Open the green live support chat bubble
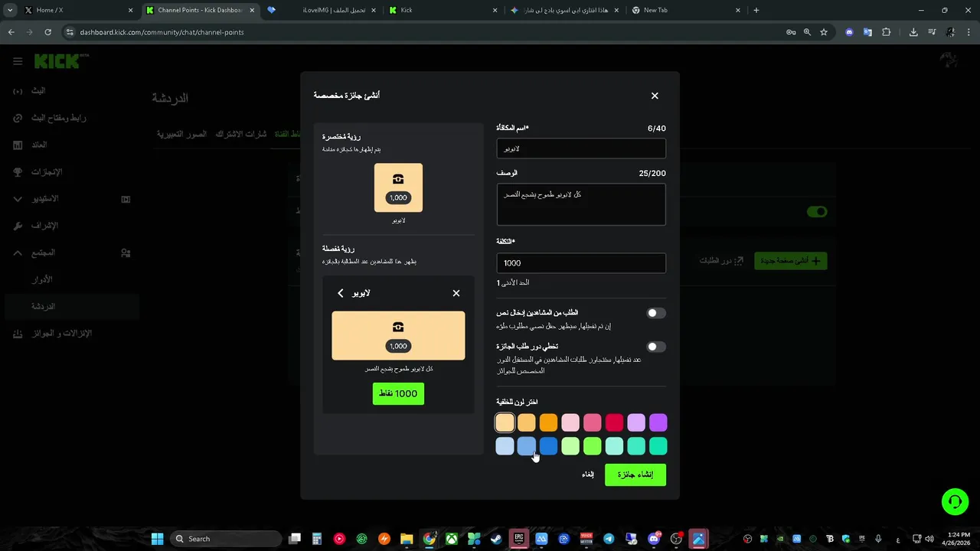Screen dimensions: 980x551 (955, 502)
